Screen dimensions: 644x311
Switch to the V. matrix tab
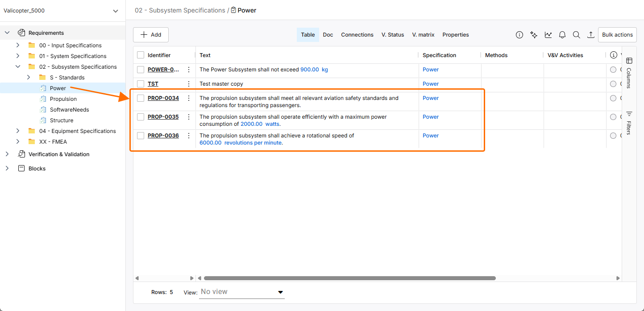click(423, 35)
